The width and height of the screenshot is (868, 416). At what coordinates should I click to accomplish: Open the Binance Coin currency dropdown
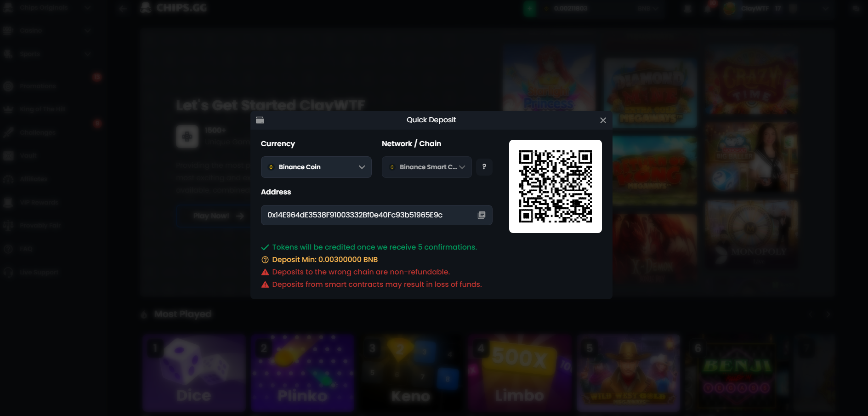[x=316, y=167]
